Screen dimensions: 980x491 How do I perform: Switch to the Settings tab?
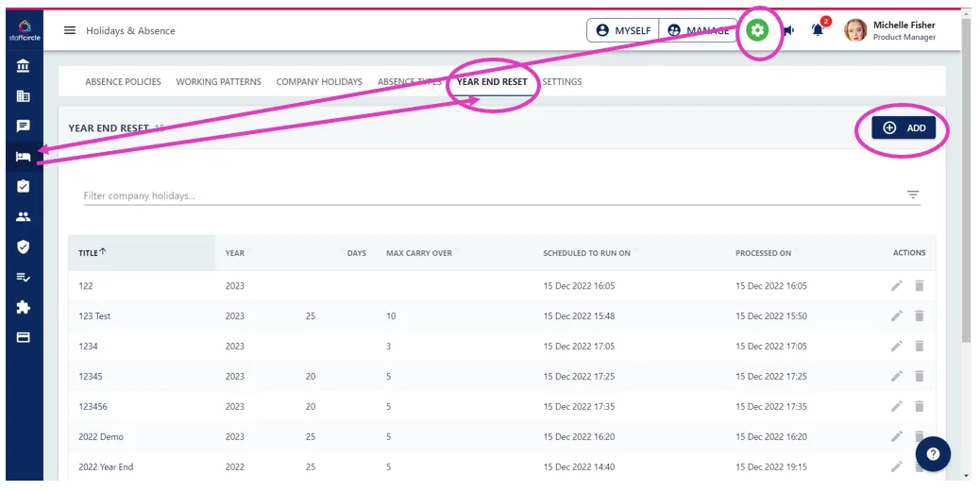(562, 81)
